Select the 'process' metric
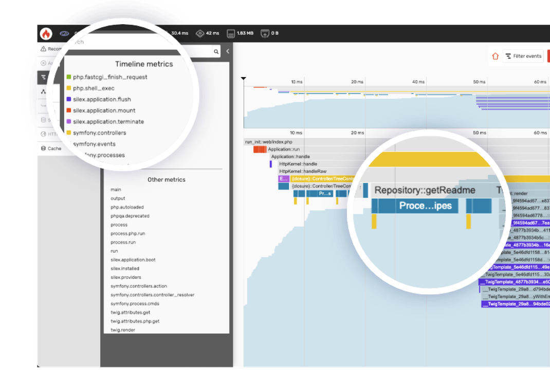The width and height of the screenshot is (550, 392). pos(119,225)
